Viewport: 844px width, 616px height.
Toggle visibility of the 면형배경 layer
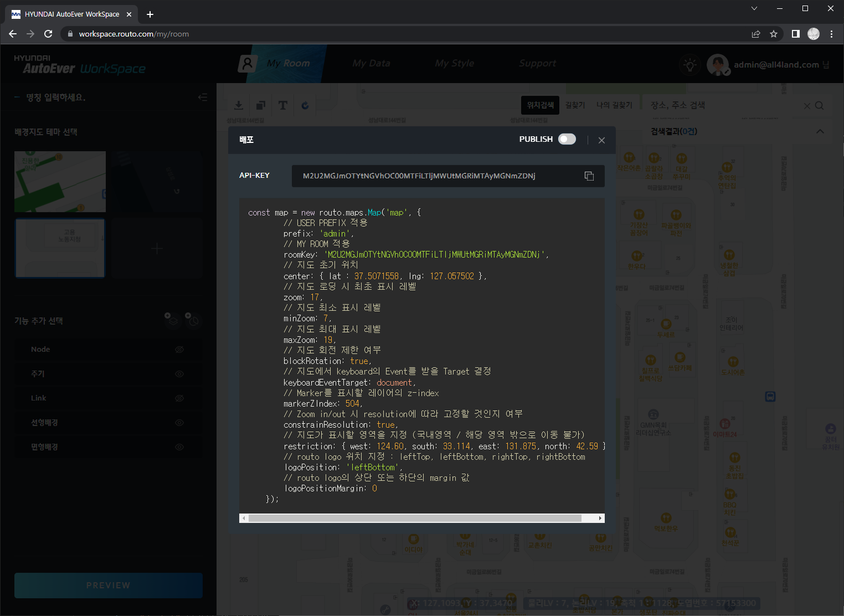tap(179, 447)
